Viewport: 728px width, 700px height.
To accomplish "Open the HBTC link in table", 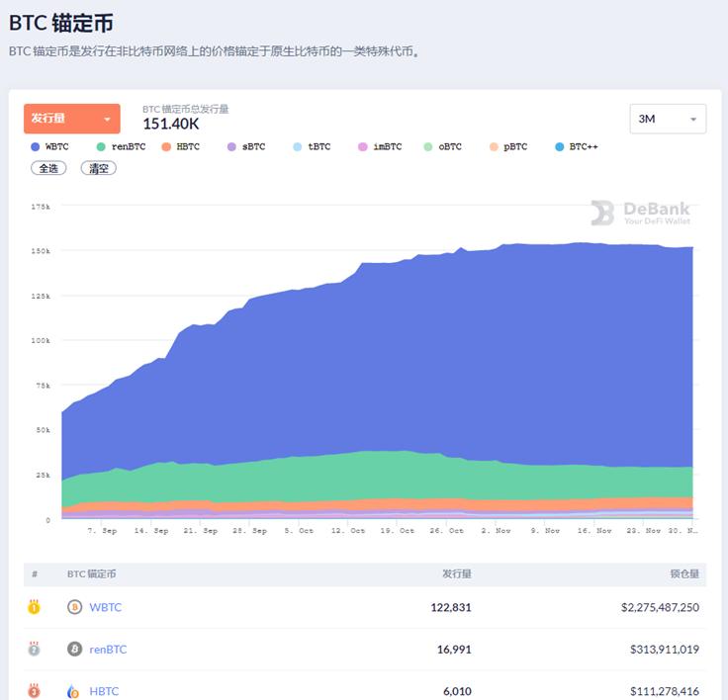I will click(104, 691).
